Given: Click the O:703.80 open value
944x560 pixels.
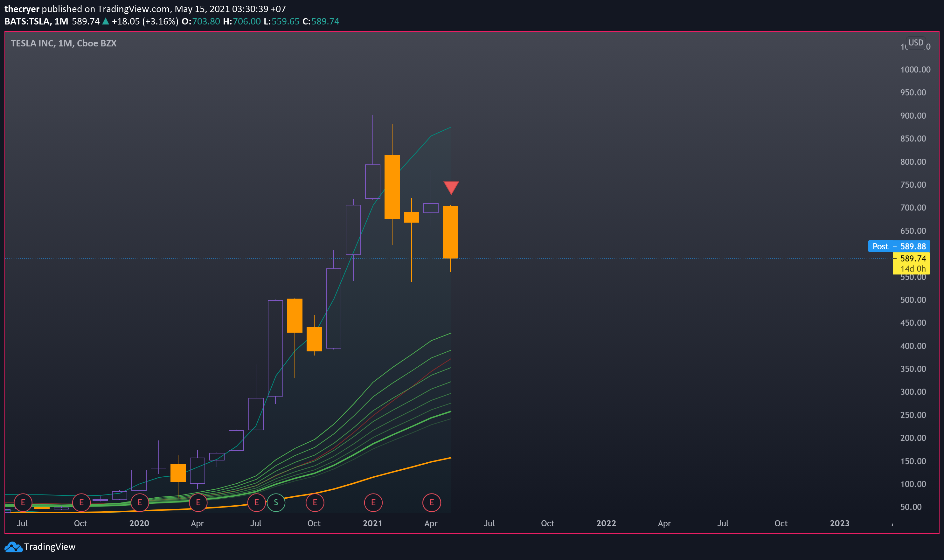Looking at the screenshot, I should pyautogui.click(x=201, y=22).
